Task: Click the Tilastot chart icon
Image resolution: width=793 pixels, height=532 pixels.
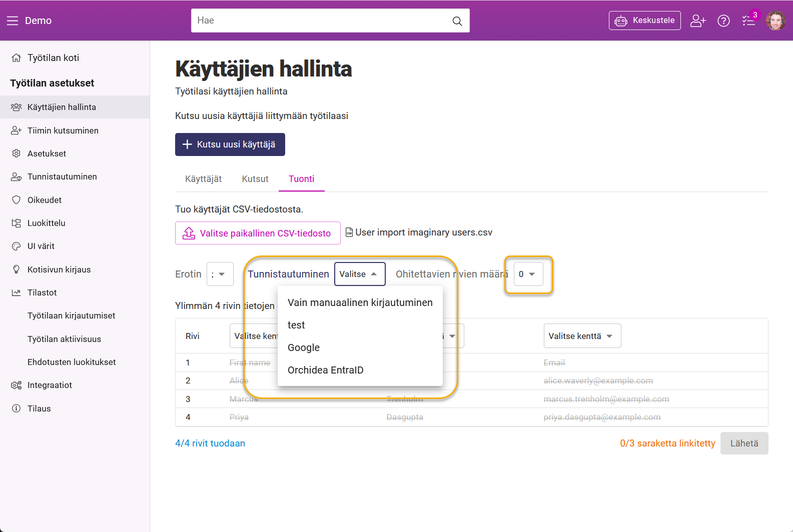Action: click(17, 292)
